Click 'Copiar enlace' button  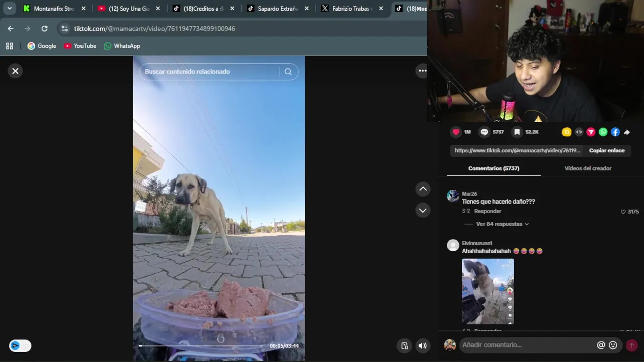[x=607, y=150]
